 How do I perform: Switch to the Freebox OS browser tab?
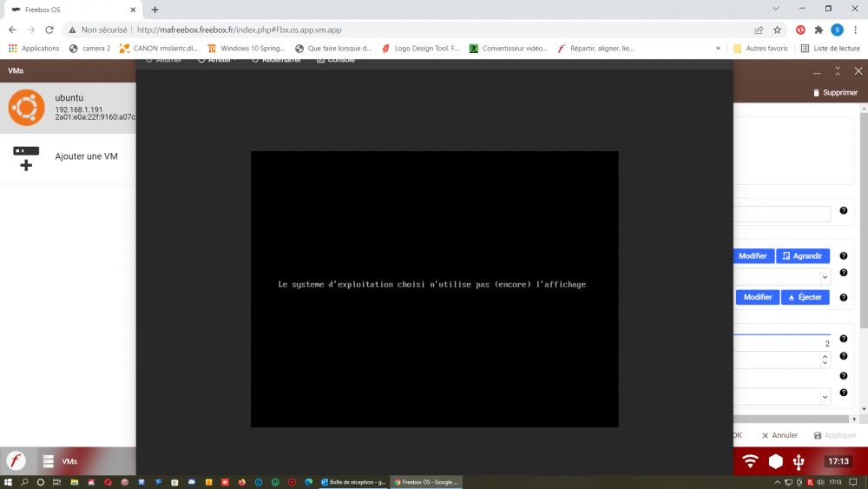coord(69,9)
